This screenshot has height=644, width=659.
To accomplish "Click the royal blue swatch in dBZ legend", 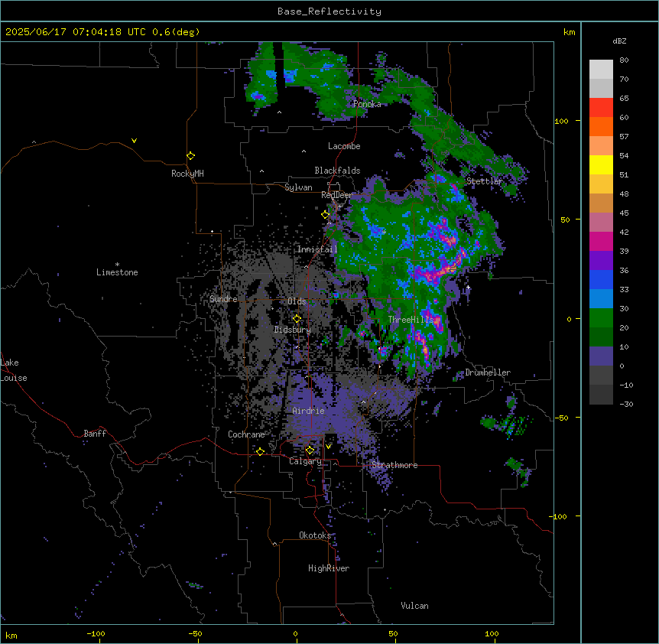I will coord(601,279).
